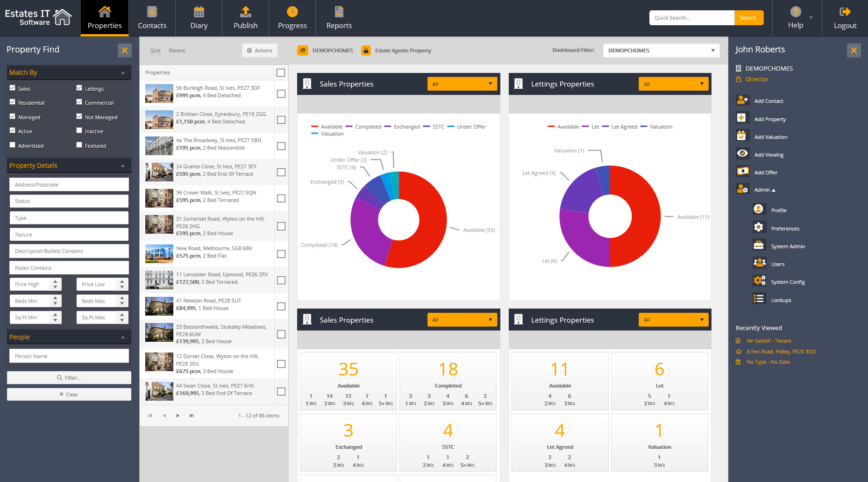
Task: Open System Config gears icon
Action: (759, 281)
